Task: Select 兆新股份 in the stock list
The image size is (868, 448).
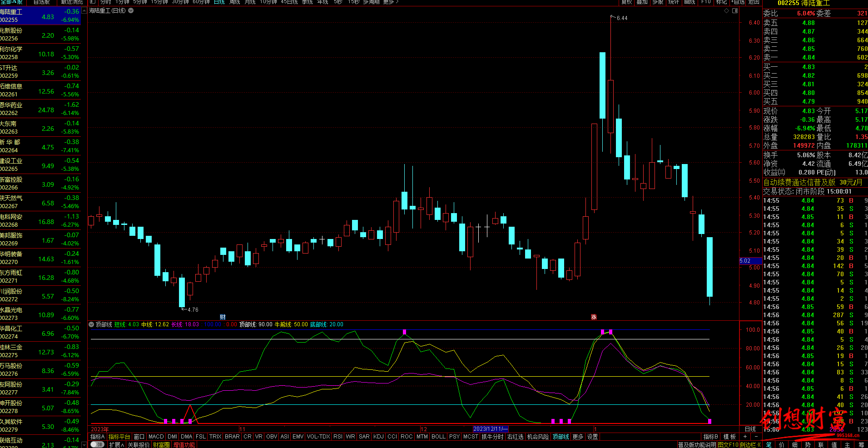Action: point(40,35)
